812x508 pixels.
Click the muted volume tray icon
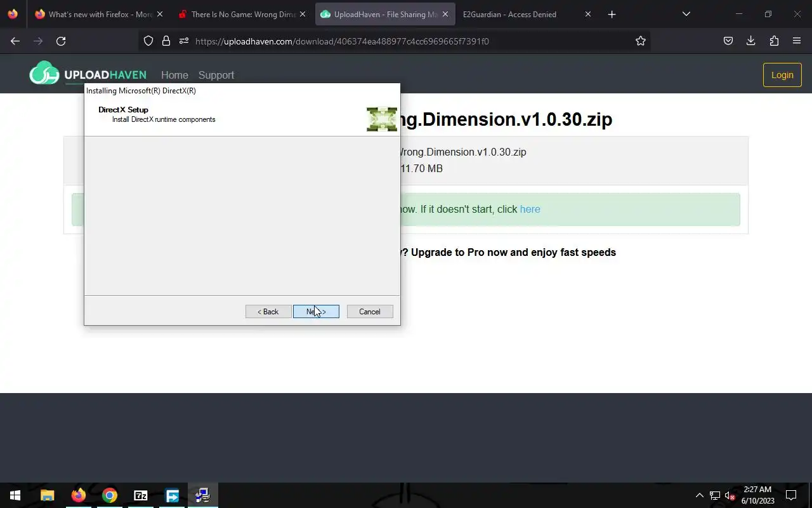730,495
